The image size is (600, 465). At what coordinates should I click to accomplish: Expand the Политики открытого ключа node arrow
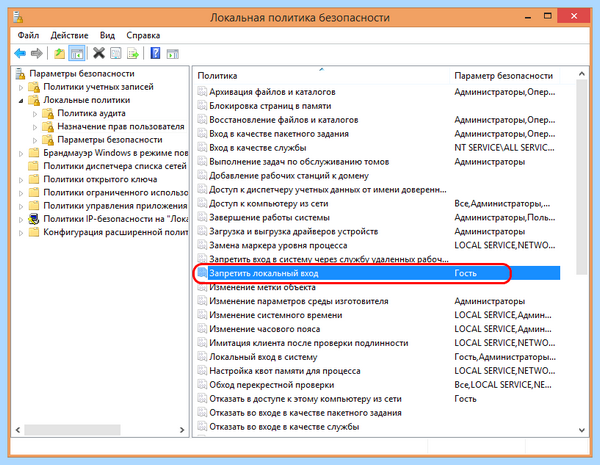21,180
